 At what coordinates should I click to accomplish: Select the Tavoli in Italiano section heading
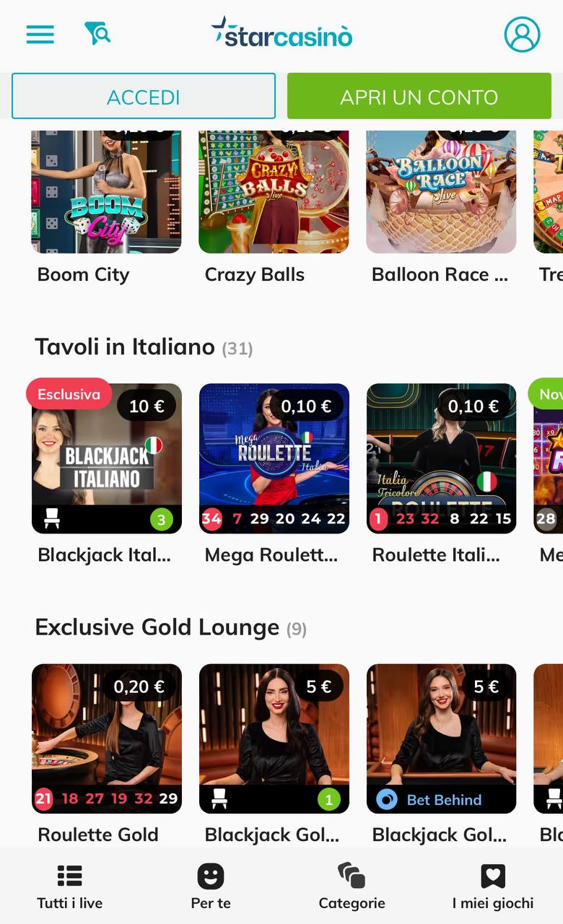(125, 347)
